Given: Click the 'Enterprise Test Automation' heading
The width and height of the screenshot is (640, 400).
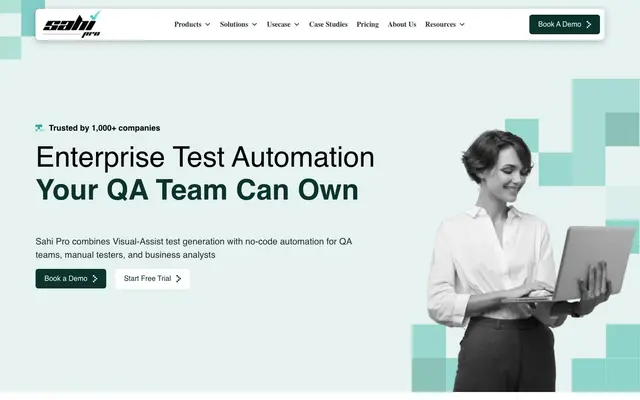Looking at the screenshot, I should (205, 157).
